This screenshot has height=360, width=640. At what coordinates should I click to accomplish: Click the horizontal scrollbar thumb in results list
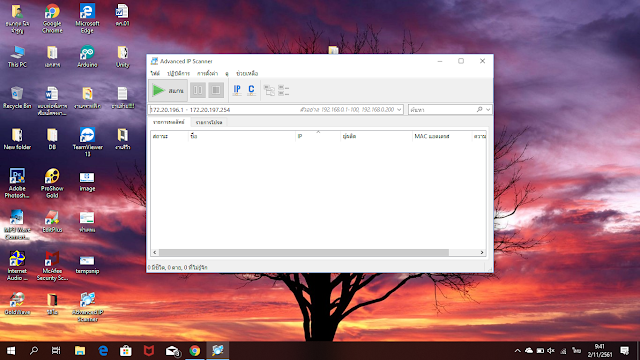[x=304, y=253]
